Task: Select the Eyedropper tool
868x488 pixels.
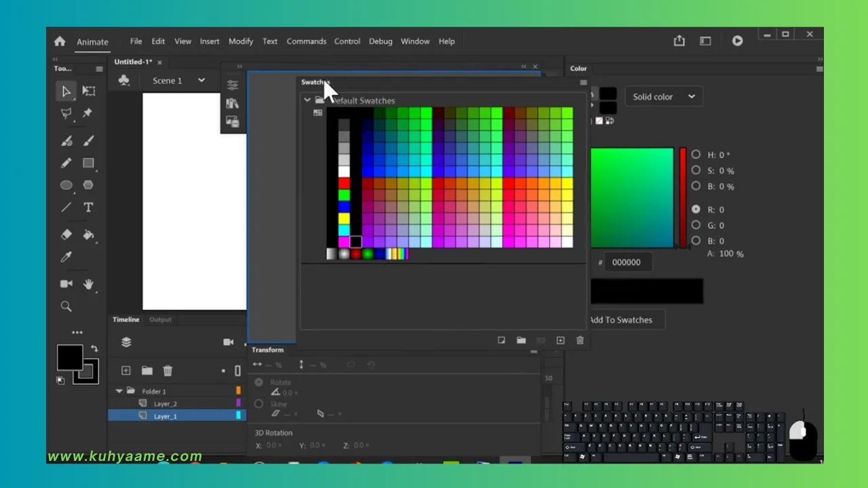Action: (66, 257)
